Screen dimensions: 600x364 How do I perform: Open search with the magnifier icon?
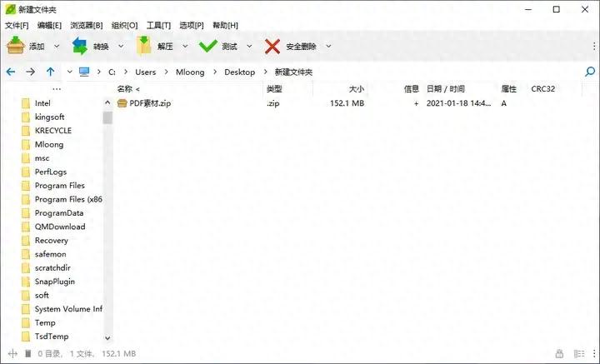click(x=590, y=72)
